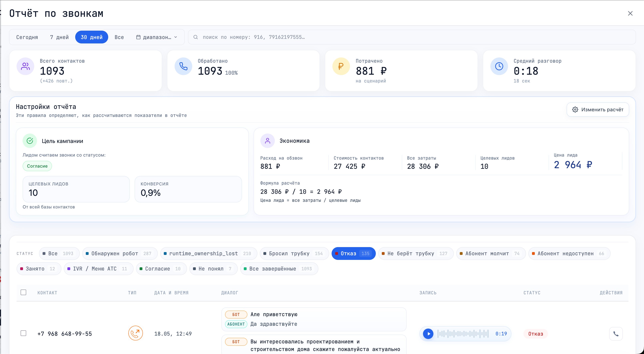Screen dimensions: 644x354
Task: Play the 0:19 call recording
Action: point(428,334)
